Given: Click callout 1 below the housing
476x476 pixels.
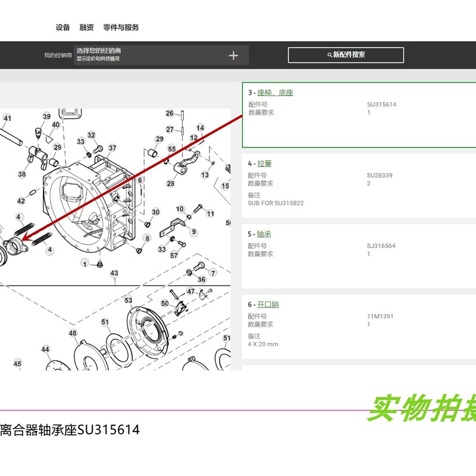Looking at the screenshot, I should pos(85,263).
